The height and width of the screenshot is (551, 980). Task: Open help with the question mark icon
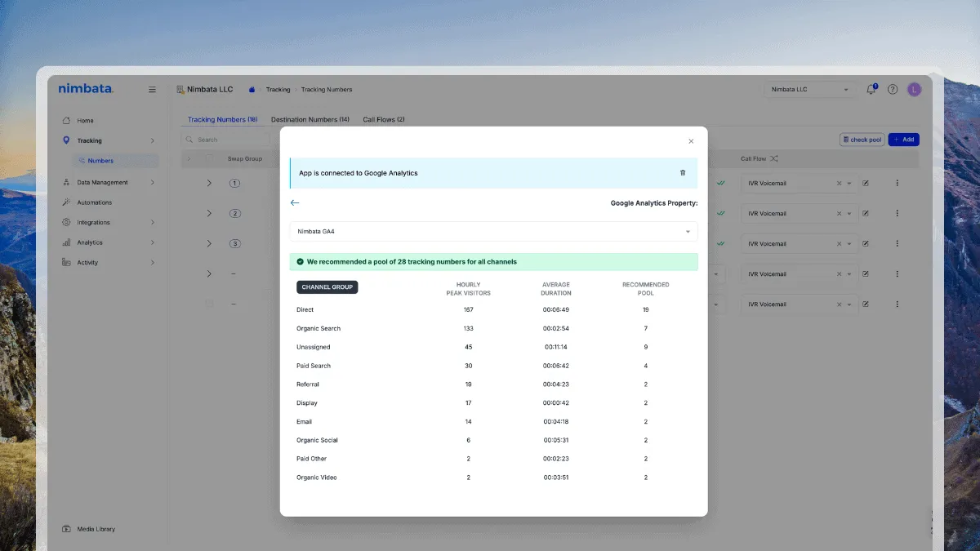(x=893, y=89)
